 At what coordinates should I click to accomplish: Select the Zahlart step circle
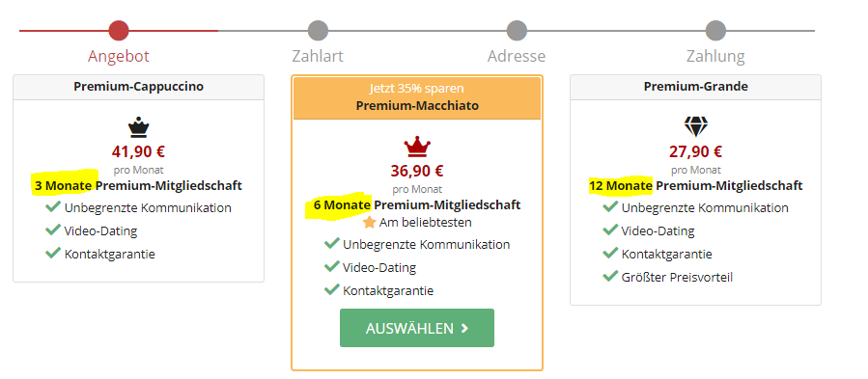point(318,31)
